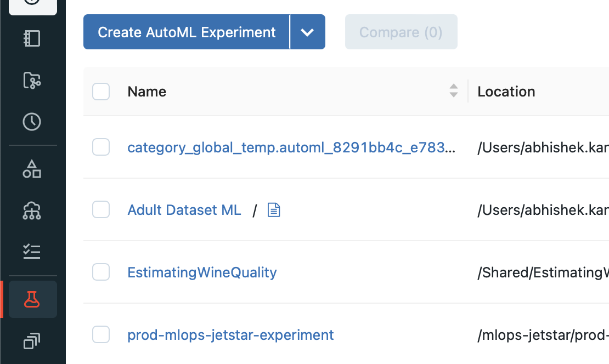Expand the Create AutoML Experiment dropdown arrow

(x=307, y=32)
